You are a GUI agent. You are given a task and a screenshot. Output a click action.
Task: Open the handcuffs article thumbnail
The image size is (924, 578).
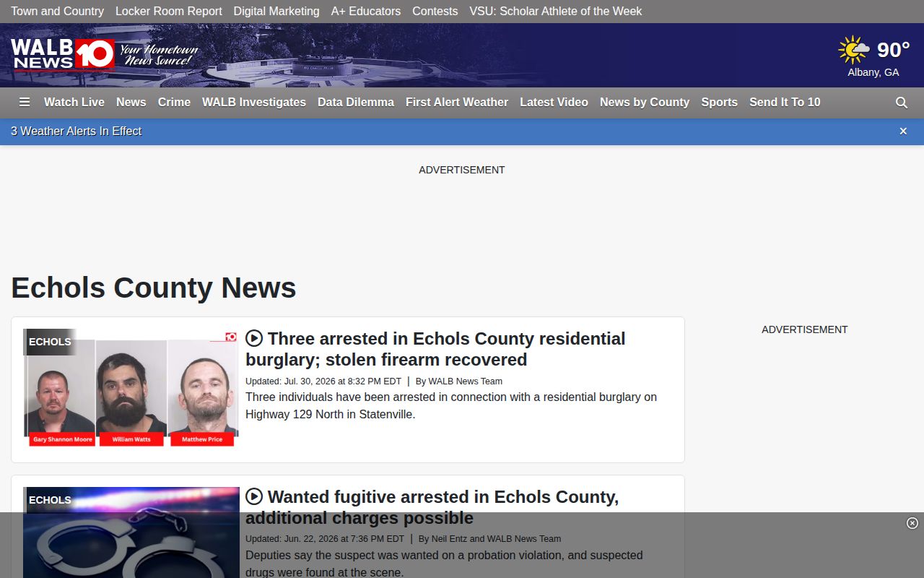(x=131, y=532)
